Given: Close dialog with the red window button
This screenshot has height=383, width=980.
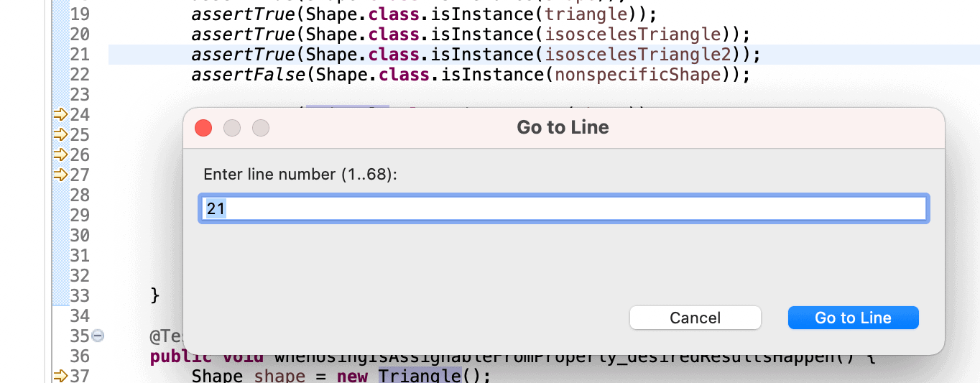Looking at the screenshot, I should pos(203,128).
